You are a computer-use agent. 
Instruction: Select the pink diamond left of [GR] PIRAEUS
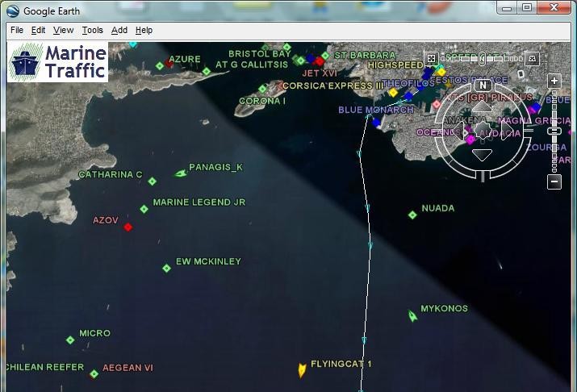[437, 104]
